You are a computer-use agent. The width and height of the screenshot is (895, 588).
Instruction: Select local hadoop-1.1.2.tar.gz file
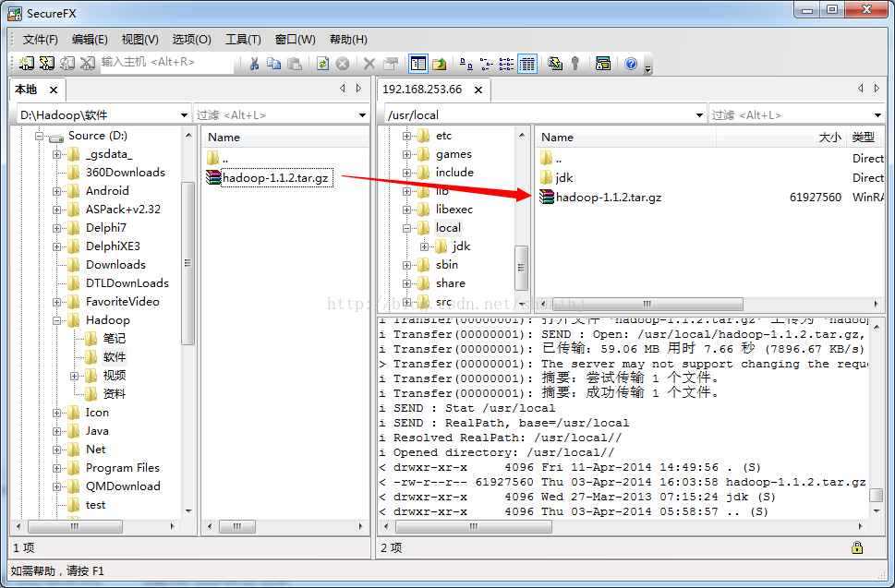275,178
